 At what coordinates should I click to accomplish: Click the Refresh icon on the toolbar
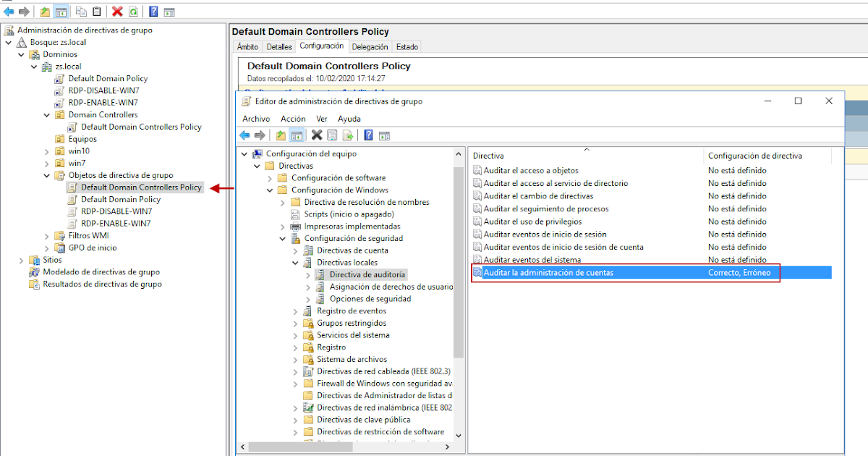coord(135,11)
